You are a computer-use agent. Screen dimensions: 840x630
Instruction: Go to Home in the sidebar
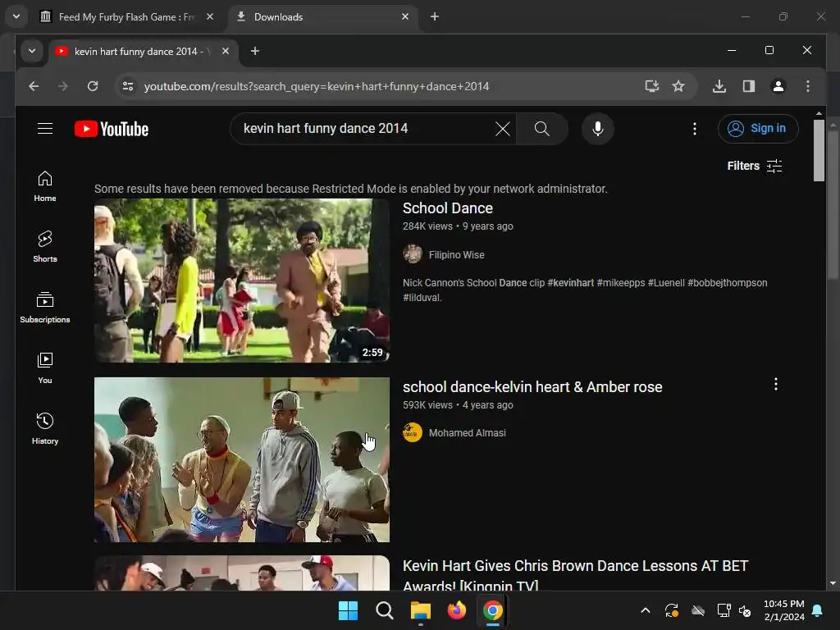pos(45,186)
